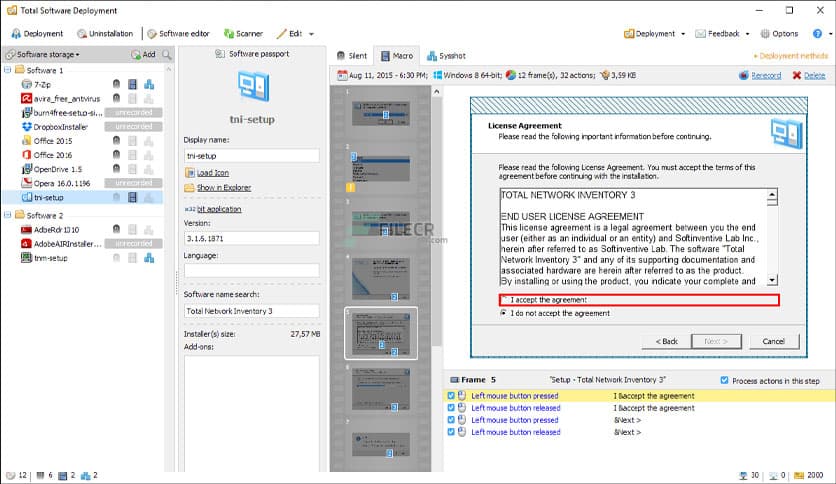Viewport: 836px width, 484px height.
Task: Open the Software editor
Action: (178, 34)
